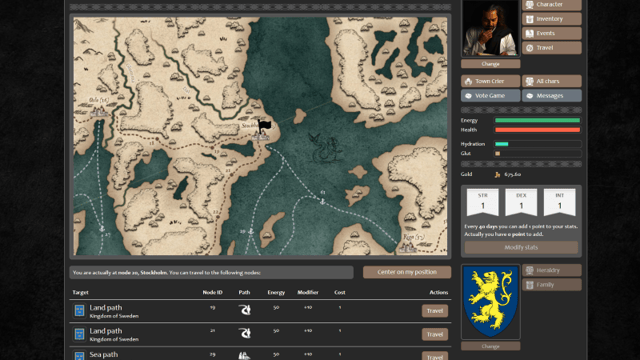Open the Family page

(551, 284)
